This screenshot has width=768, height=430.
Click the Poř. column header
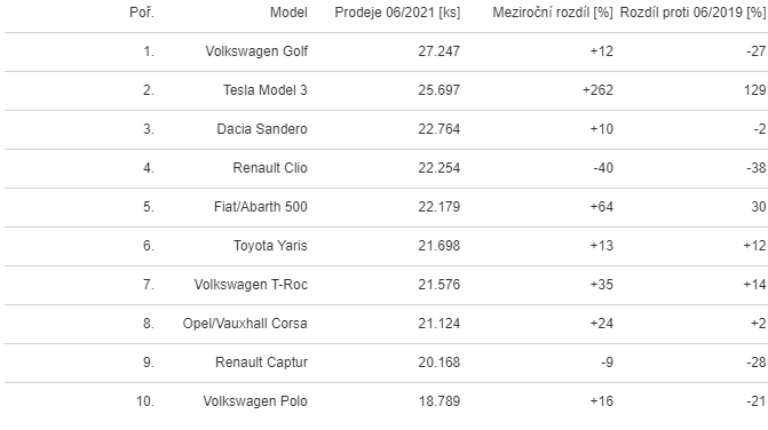click(145, 15)
